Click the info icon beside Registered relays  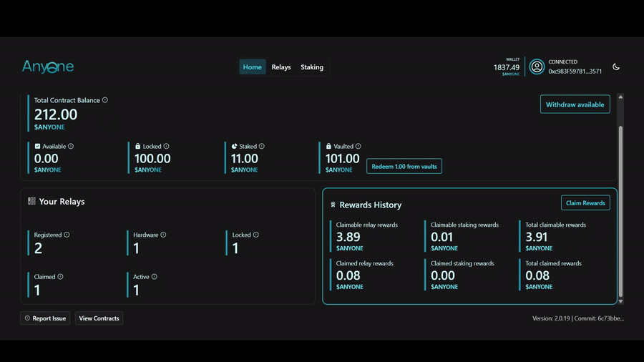(x=67, y=235)
